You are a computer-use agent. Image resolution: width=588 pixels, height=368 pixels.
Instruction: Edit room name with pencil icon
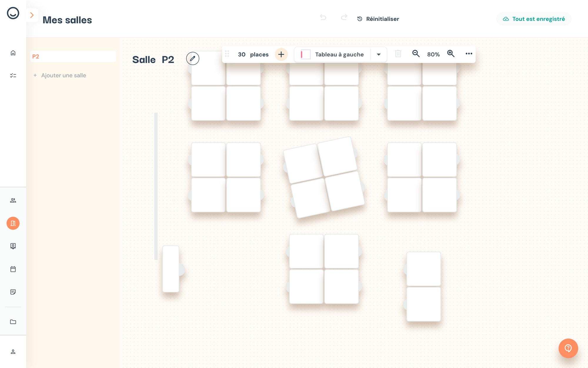pos(193,59)
